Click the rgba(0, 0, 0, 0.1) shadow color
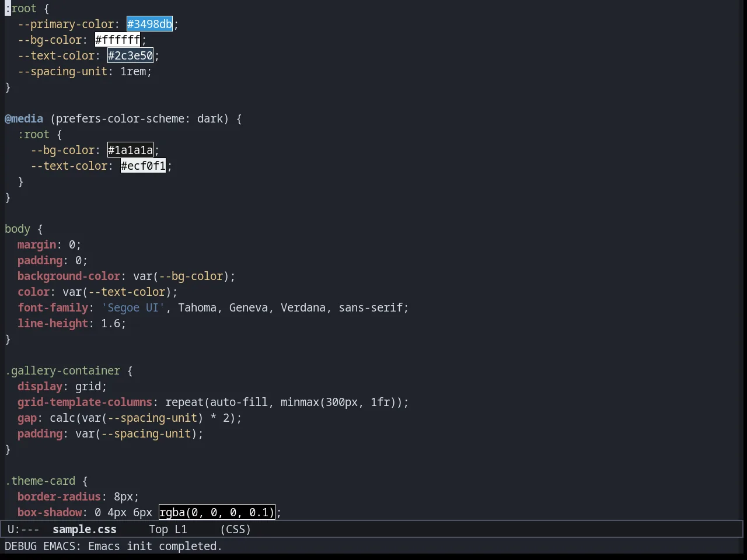 tap(217, 512)
